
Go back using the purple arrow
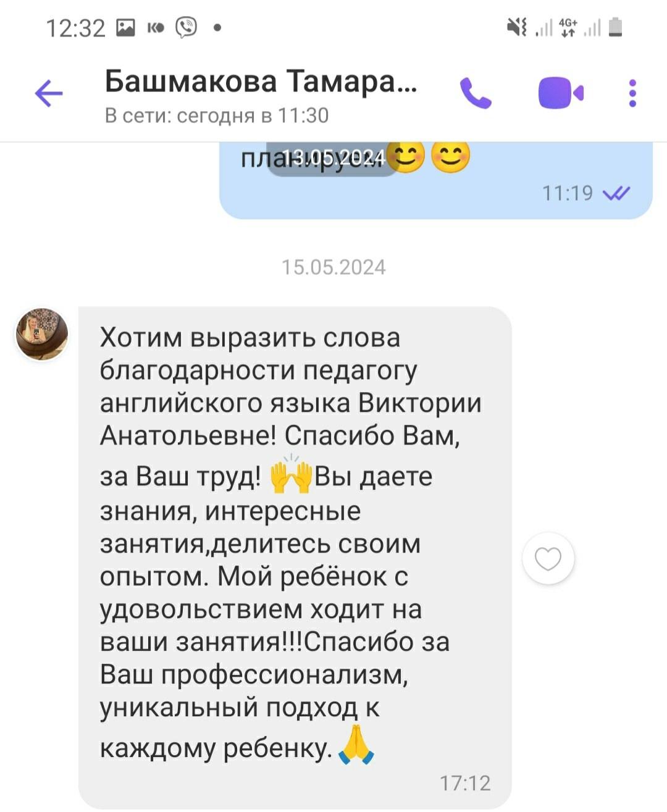(49, 94)
